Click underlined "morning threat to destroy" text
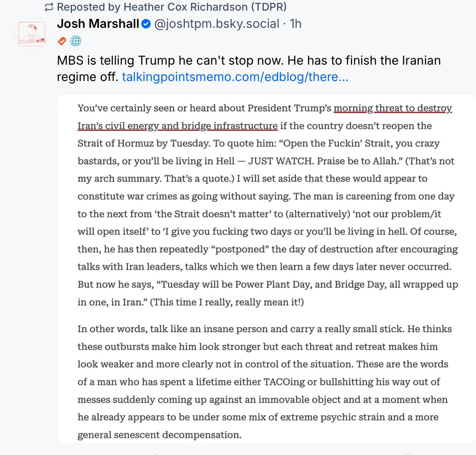The width and height of the screenshot is (476, 455). (393, 108)
